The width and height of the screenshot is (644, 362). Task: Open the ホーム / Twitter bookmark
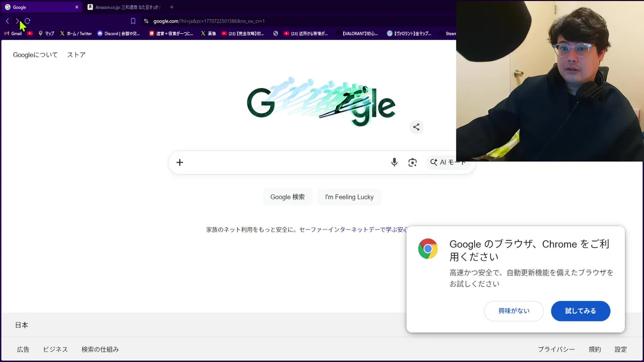click(x=76, y=34)
